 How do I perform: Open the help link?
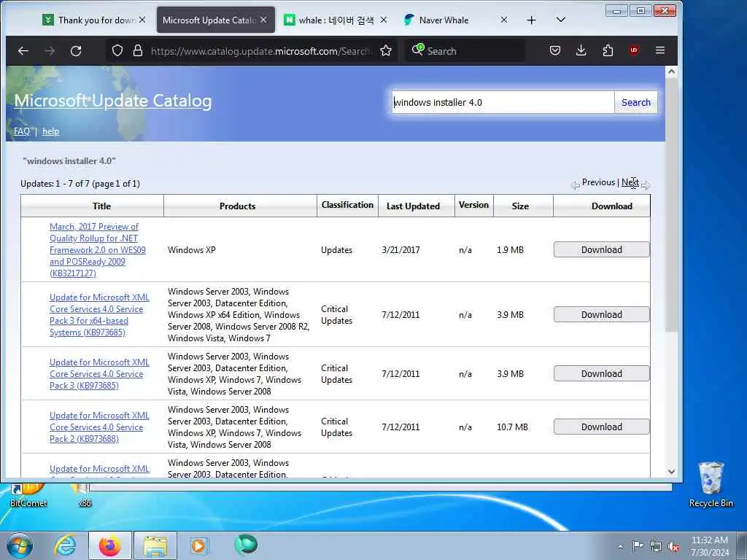coord(50,131)
